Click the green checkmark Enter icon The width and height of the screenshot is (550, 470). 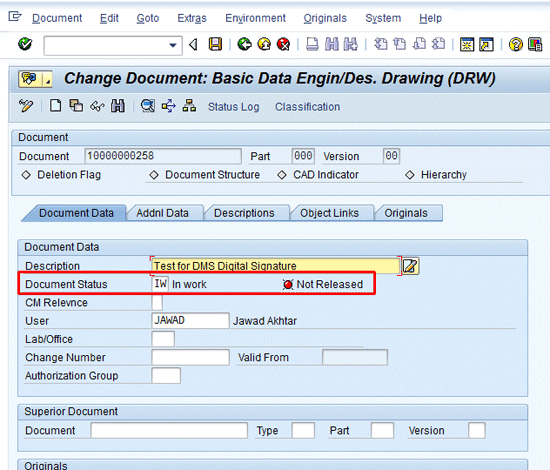[25, 45]
